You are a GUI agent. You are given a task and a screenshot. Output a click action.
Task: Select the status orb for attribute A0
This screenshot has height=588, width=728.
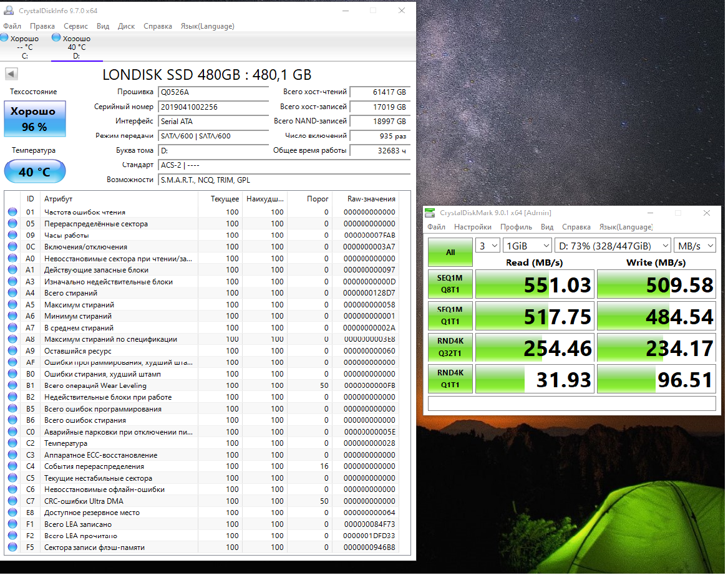pos(12,258)
